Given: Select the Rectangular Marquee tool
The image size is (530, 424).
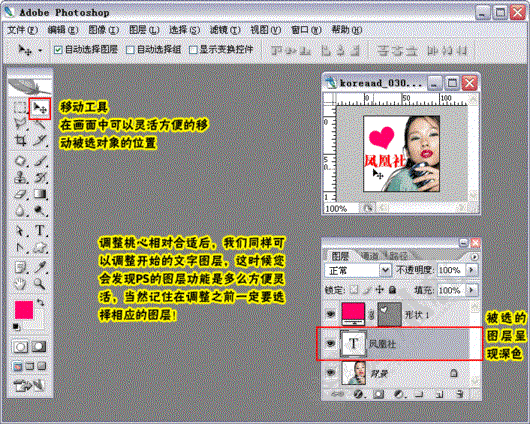Looking at the screenshot, I should pos(20,109).
